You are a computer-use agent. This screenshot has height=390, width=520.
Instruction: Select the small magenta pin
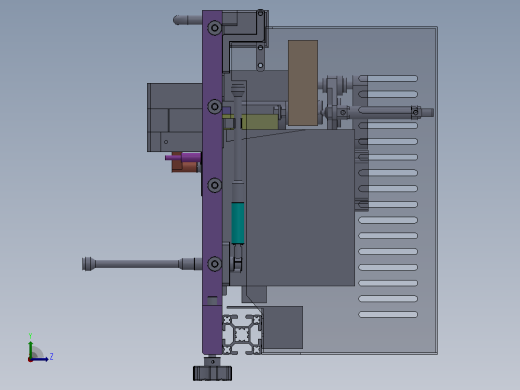click(183, 157)
